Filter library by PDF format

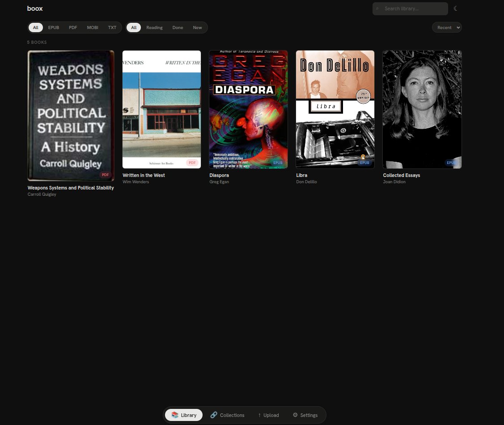(73, 28)
